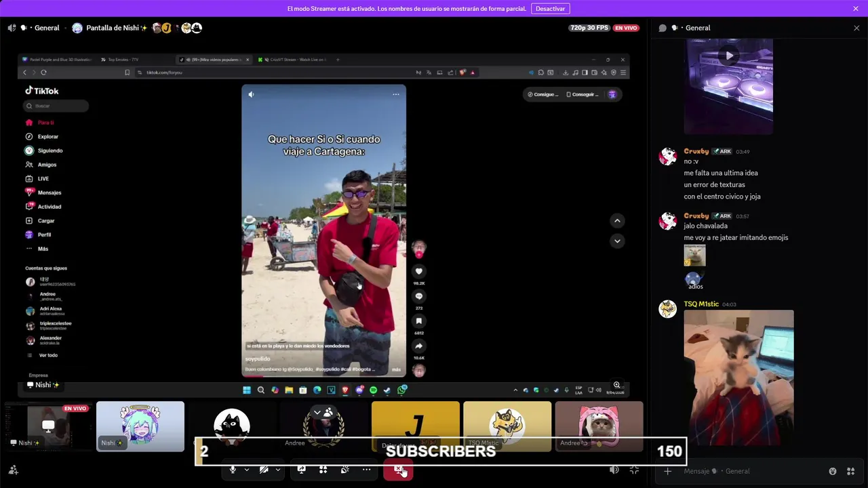Click the screen share icon in call controls
Viewport: 868px width, 488px height.
[301, 470]
